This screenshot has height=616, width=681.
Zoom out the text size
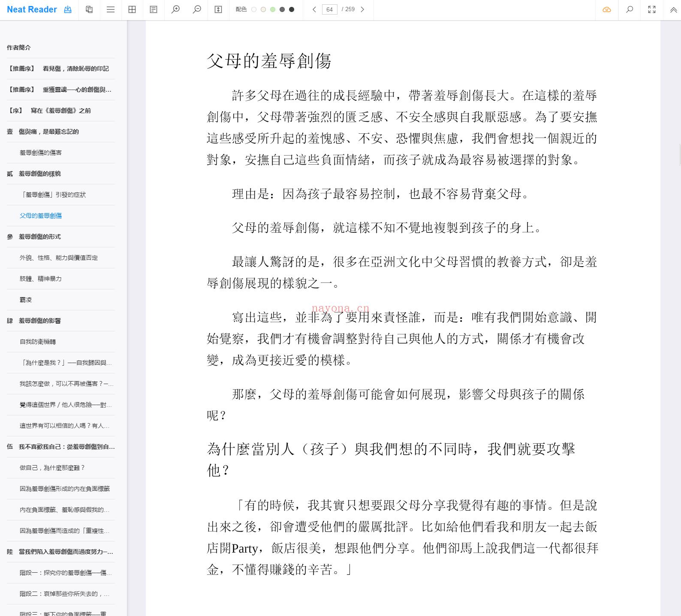pos(197,9)
